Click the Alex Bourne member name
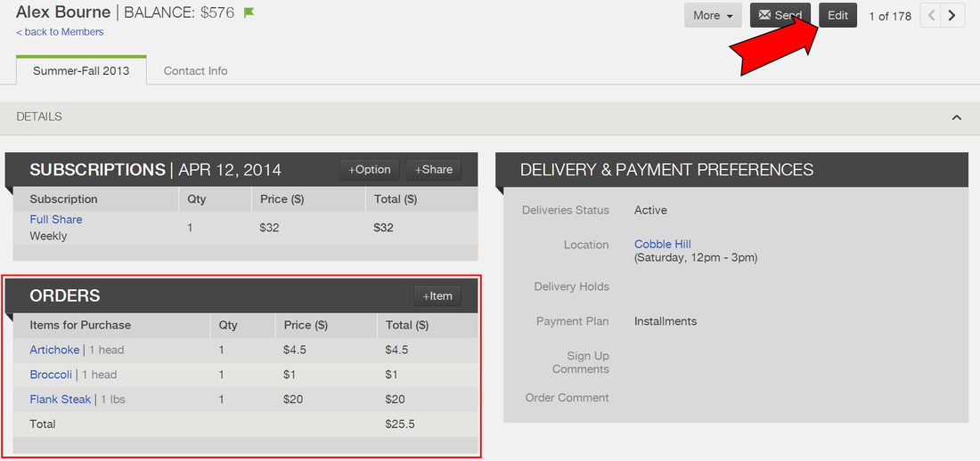Image resolution: width=980 pixels, height=461 pixels. 62,12
